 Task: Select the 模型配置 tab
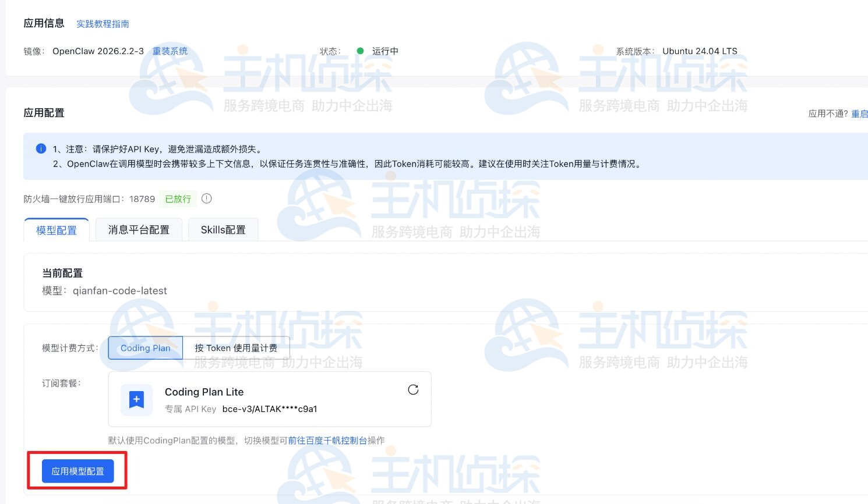coord(57,230)
